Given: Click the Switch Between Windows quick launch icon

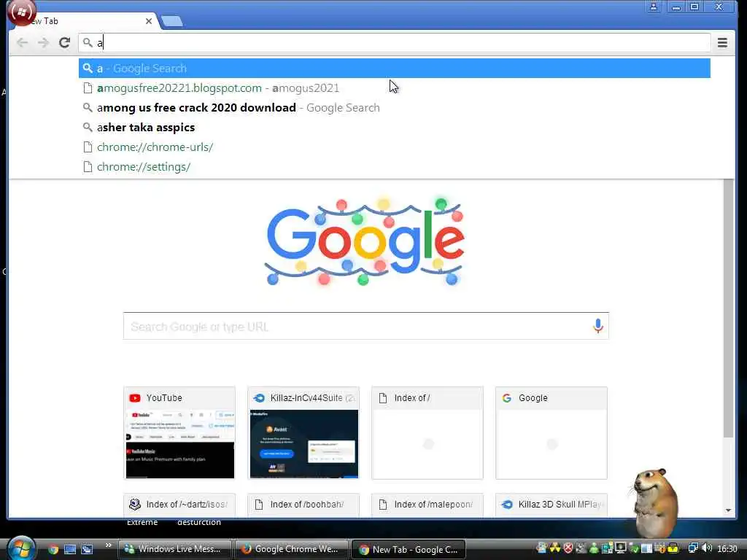Looking at the screenshot, I should tap(88, 549).
